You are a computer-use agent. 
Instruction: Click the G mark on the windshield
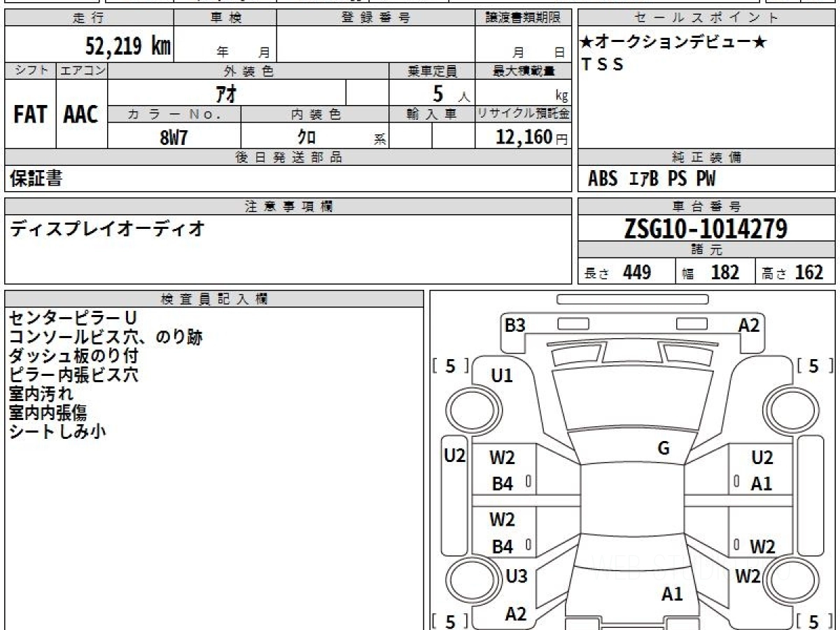pyautogui.click(x=664, y=449)
